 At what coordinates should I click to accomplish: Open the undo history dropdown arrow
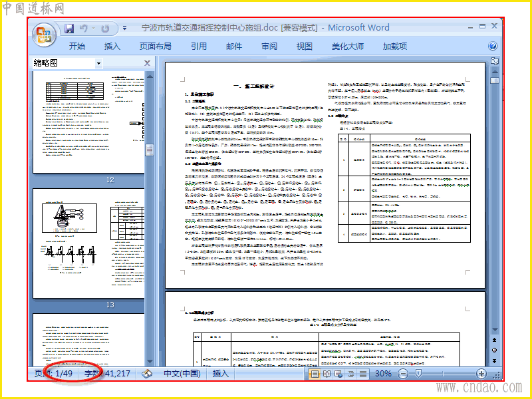(x=93, y=29)
